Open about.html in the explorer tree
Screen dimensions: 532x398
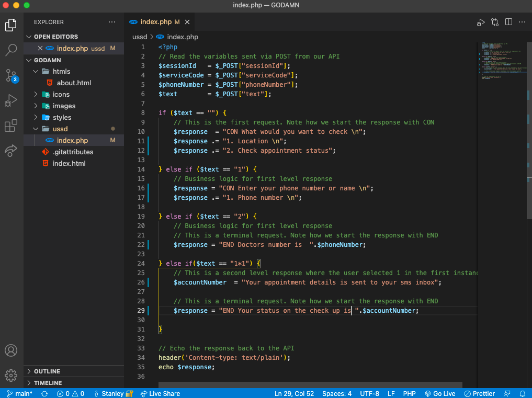pyautogui.click(x=74, y=83)
